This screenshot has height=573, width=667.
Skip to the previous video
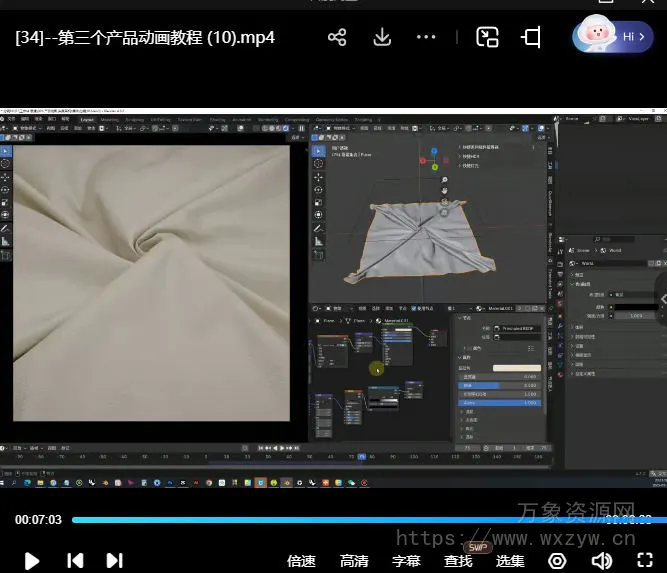point(75,561)
